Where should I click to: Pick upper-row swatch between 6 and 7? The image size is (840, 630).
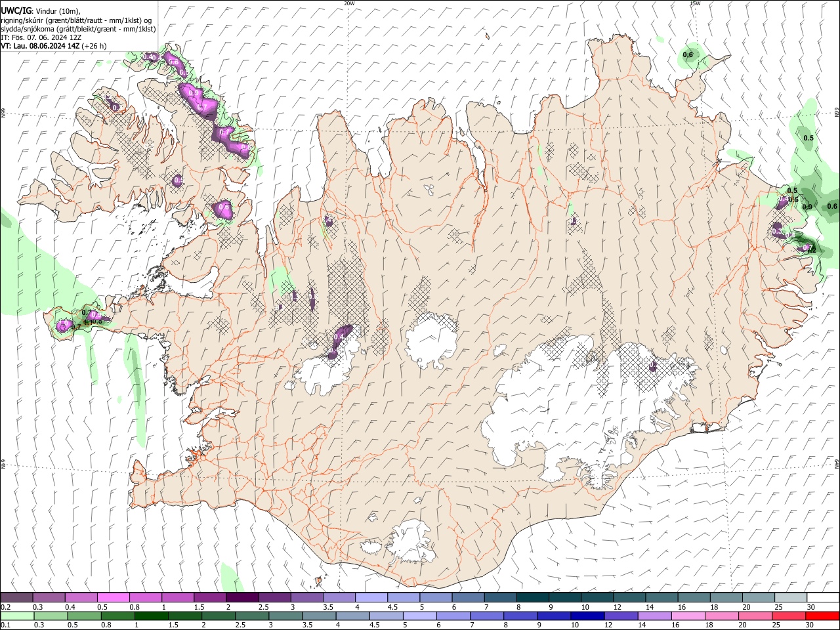coord(468,597)
